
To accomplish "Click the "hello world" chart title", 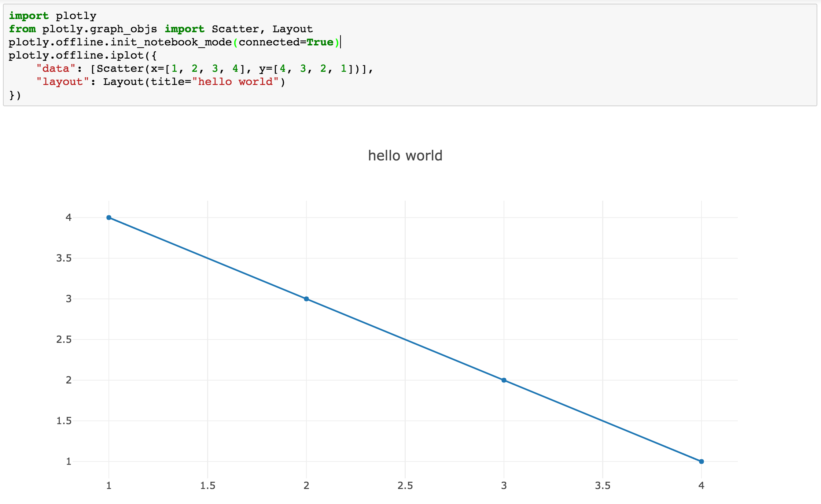I will click(x=405, y=156).
